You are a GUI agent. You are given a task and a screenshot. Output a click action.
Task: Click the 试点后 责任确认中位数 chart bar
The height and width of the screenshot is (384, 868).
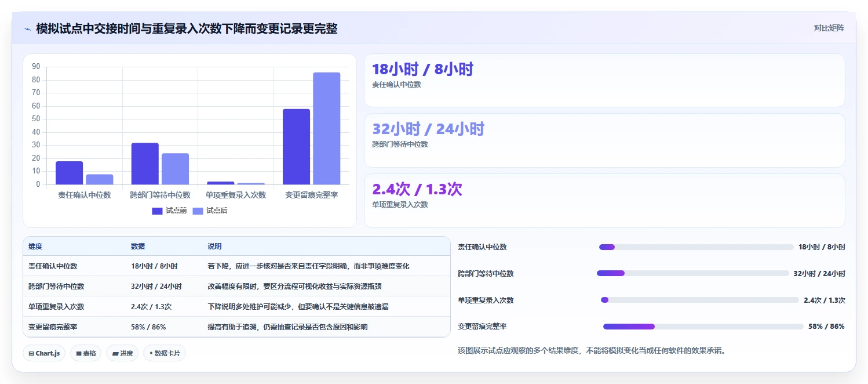click(x=100, y=180)
